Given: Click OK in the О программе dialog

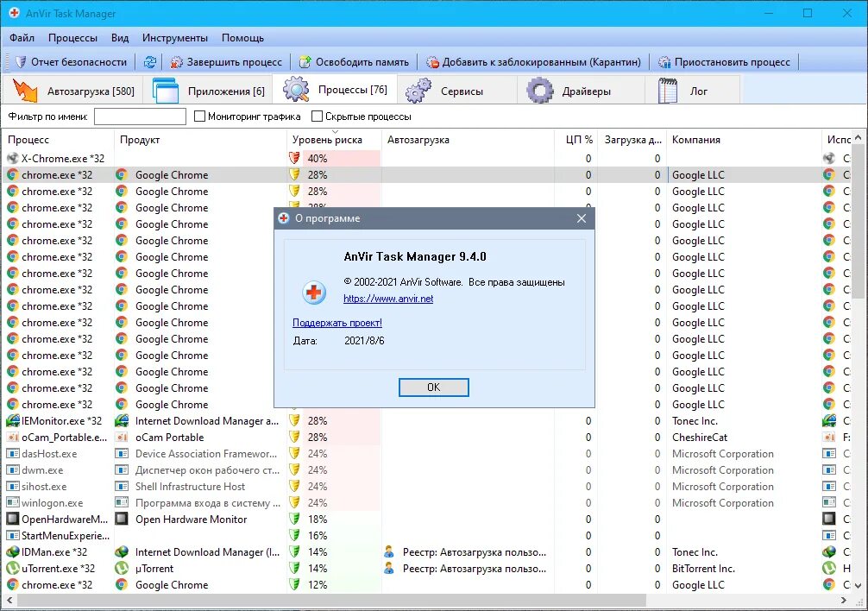Looking at the screenshot, I should click(433, 387).
